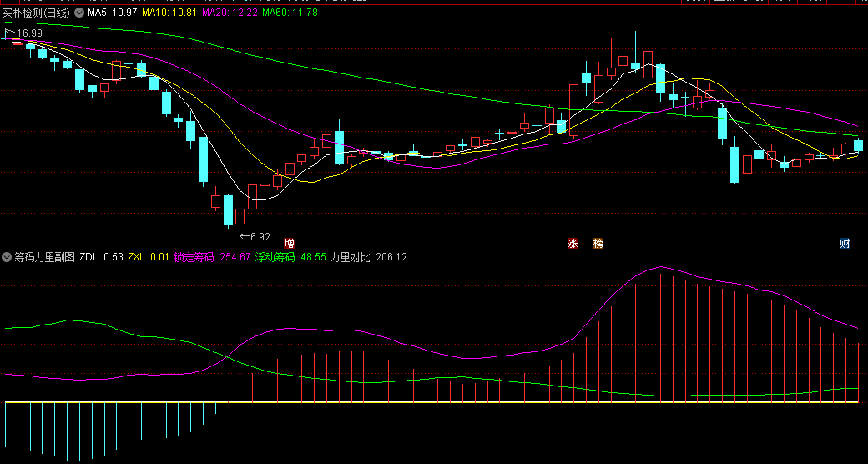Select the 实朴检测(日线) chart title
This screenshot has width=868, height=464.
pyautogui.click(x=37, y=13)
